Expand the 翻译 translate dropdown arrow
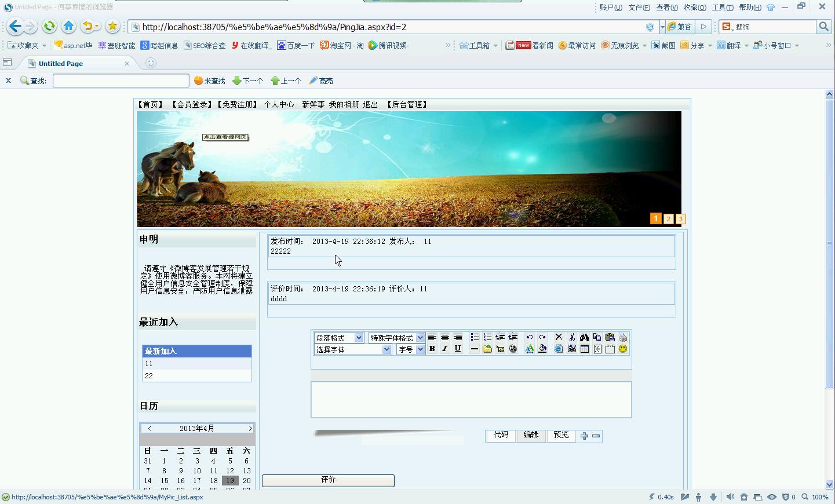This screenshot has width=835, height=504. 746,46
